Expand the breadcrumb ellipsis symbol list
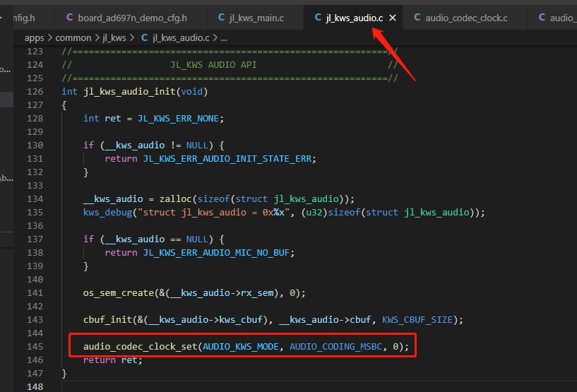The image size is (577, 392). (224, 38)
